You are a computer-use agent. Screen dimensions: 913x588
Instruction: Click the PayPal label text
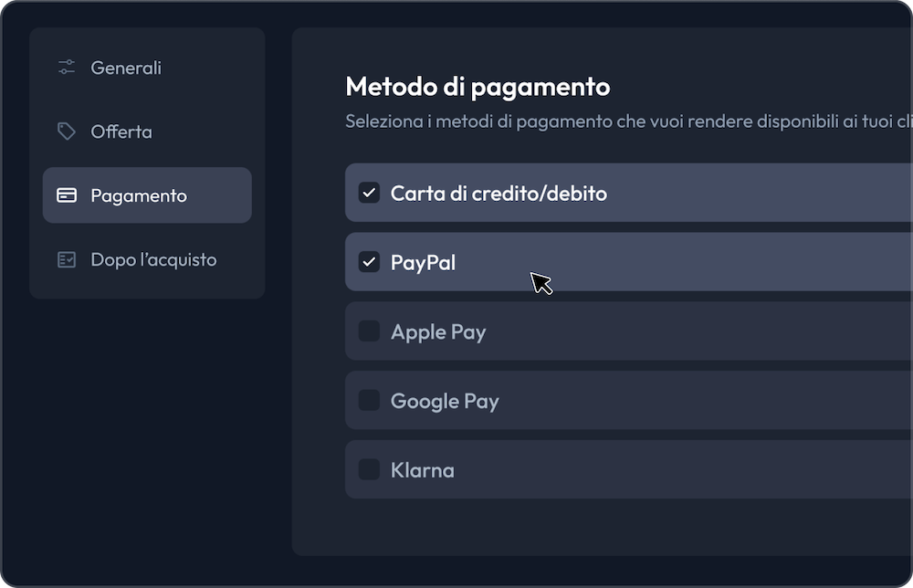pyautogui.click(x=424, y=263)
